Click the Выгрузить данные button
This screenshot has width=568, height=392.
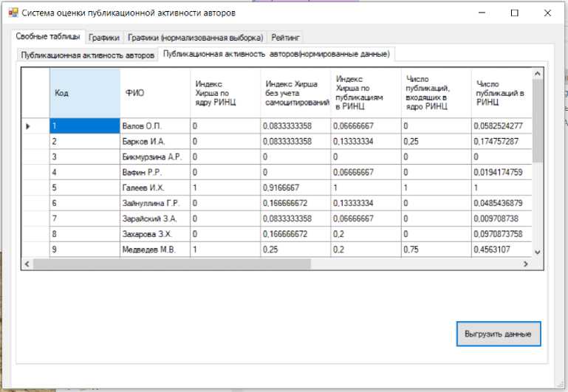coord(499,334)
